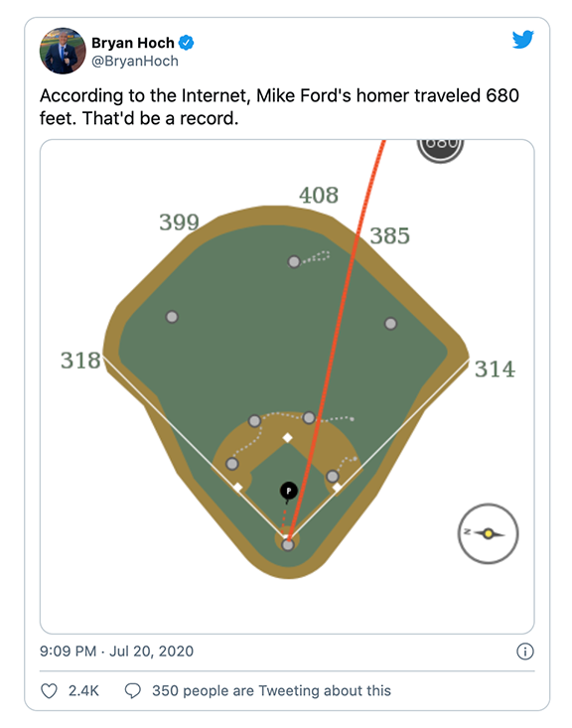This screenshot has width=572, height=728.
Task: Click the Bryan Hoch display name
Action: 132,43
